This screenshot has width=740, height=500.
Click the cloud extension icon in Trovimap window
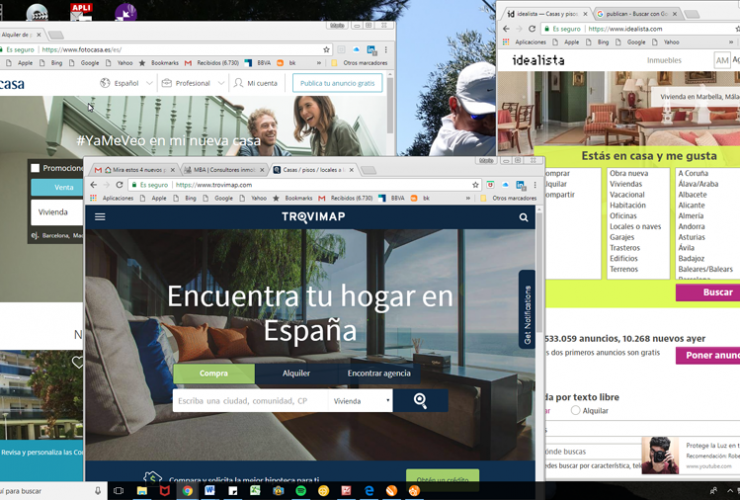click(505, 185)
